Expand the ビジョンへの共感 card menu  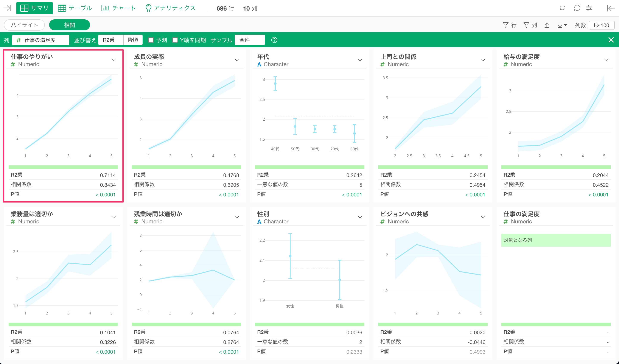pyautogui.click(x=483, y=217)
